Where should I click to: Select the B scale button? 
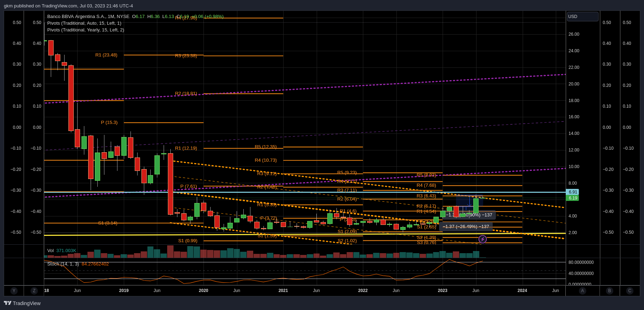[609, 291]
